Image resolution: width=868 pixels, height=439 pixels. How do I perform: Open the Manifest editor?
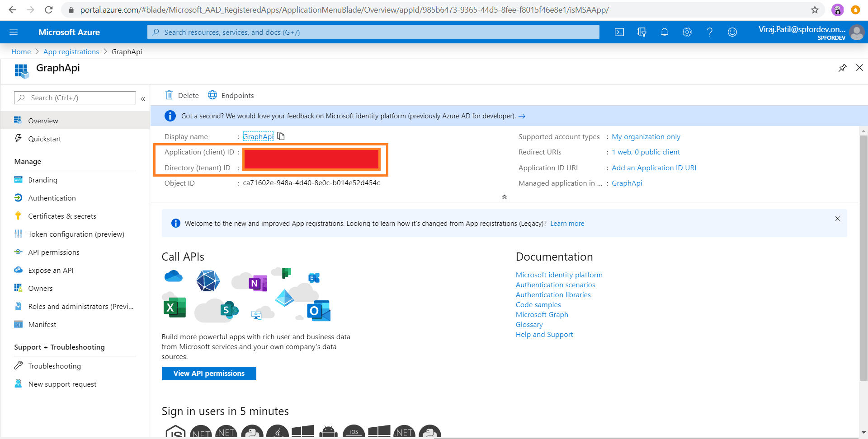pos(75,324)
